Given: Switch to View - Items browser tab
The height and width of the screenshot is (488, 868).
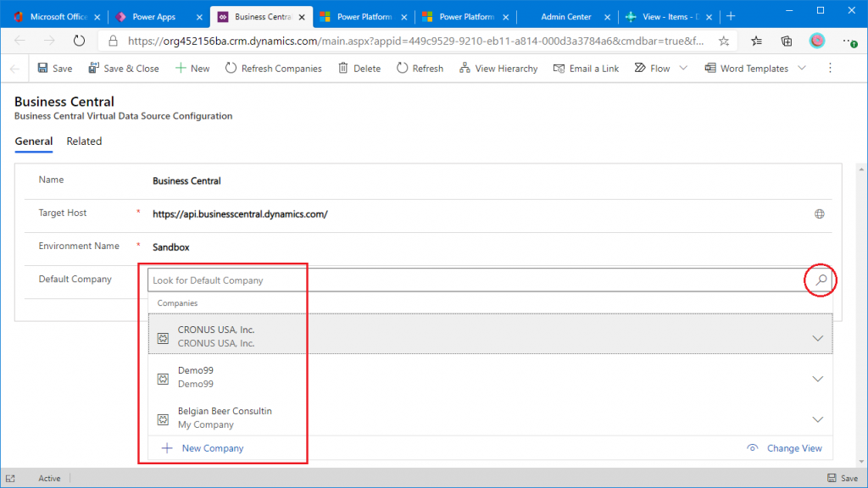Looking at the screenshot, I should coord(670,17).
